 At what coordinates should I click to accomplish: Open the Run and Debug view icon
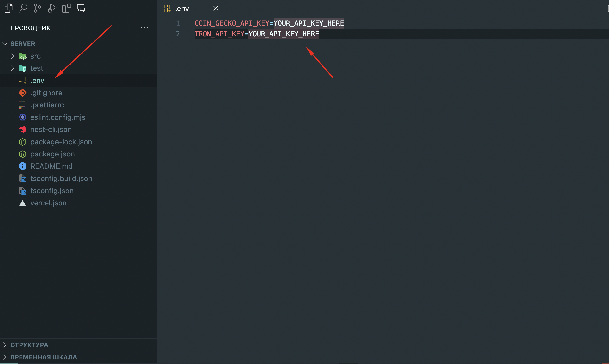pos(52,8)
